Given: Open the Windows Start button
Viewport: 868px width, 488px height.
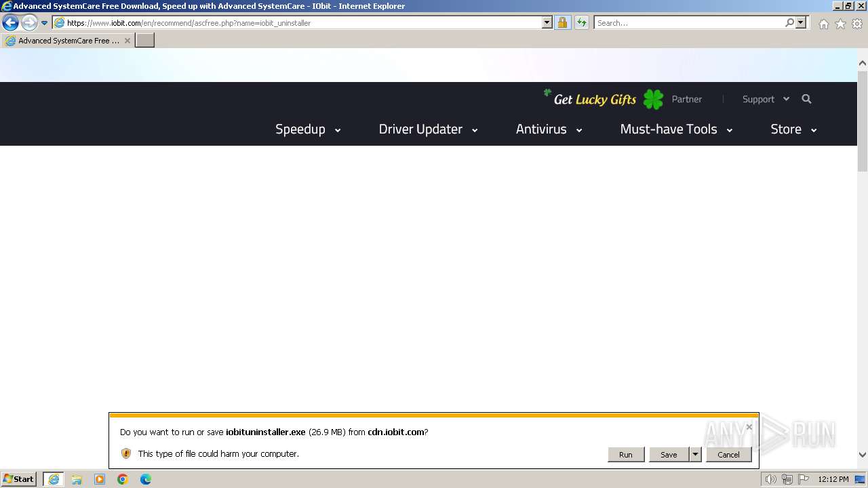Looking at the screenshot, I should (x=18, y=479).
